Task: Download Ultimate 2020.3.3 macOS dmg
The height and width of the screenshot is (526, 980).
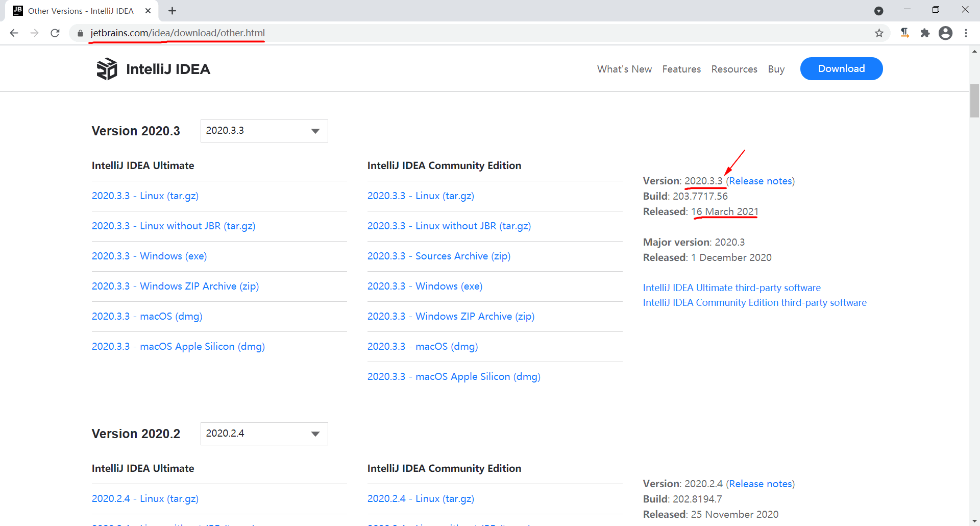Action: 147,316
